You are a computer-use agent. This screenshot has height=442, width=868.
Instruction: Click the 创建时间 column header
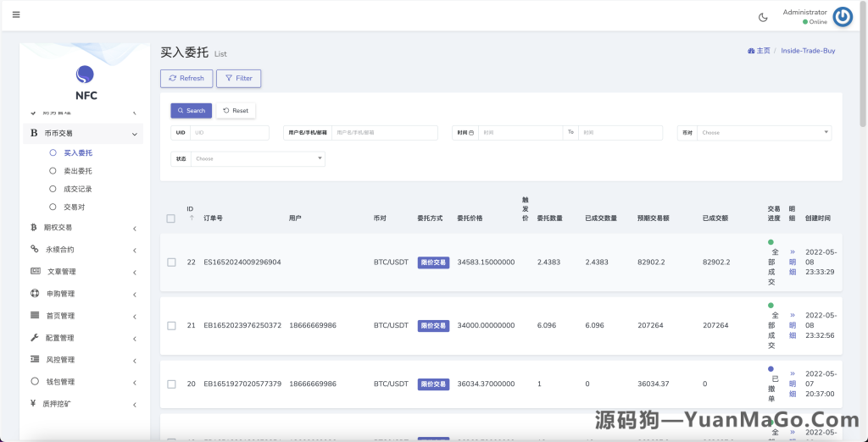(818, 218)
